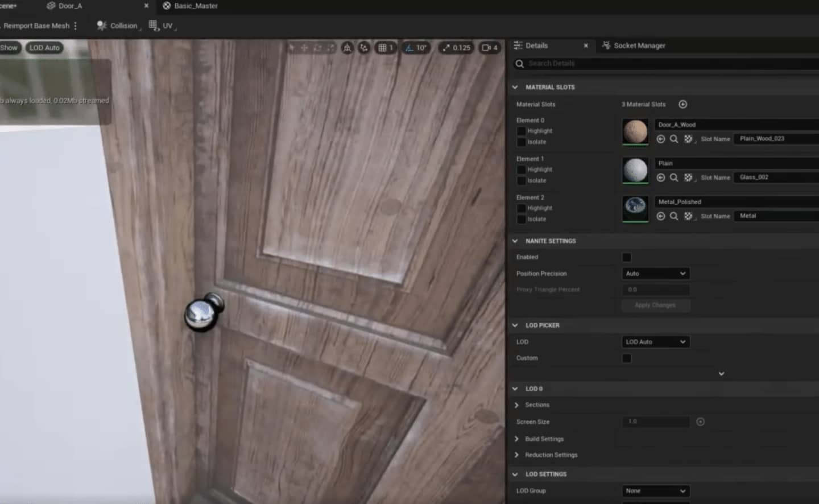Enable Highlight checkbox for Element 0
This screenshot has width=819, height=504.
521,131
